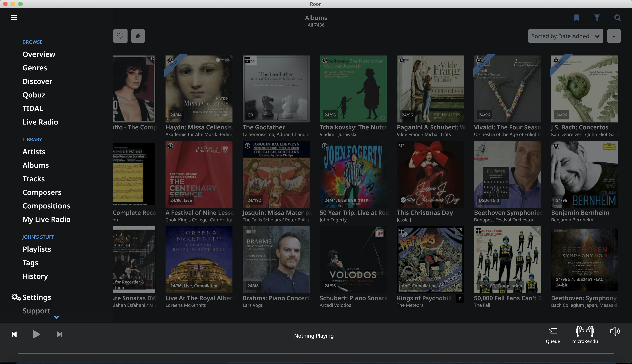Image resolution: width=632 pixels, height=364 pixels.
Task: Open History in the sidebar
Action: coord(35,276)
